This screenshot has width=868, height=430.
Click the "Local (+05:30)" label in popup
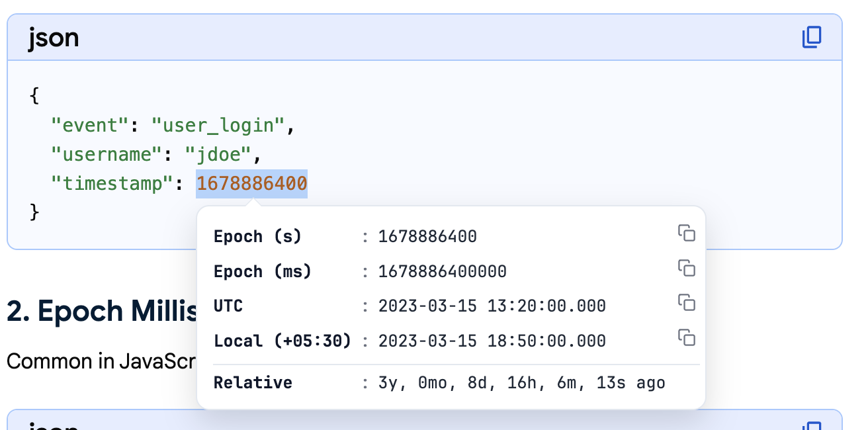click(x=282, y=341)
